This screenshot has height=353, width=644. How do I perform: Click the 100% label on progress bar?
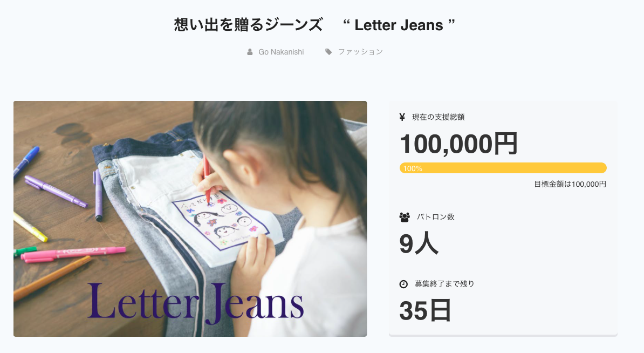click(413, 168)
